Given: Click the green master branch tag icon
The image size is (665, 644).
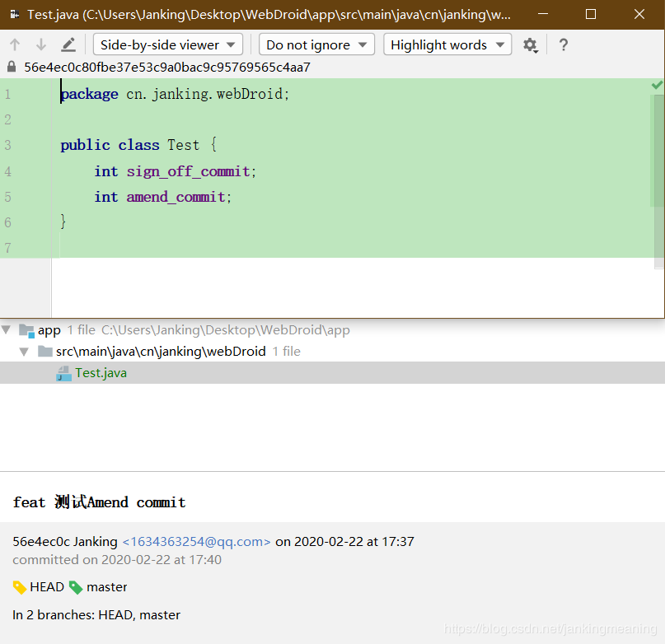Looking at the screenshot, I should pos(76,587).
